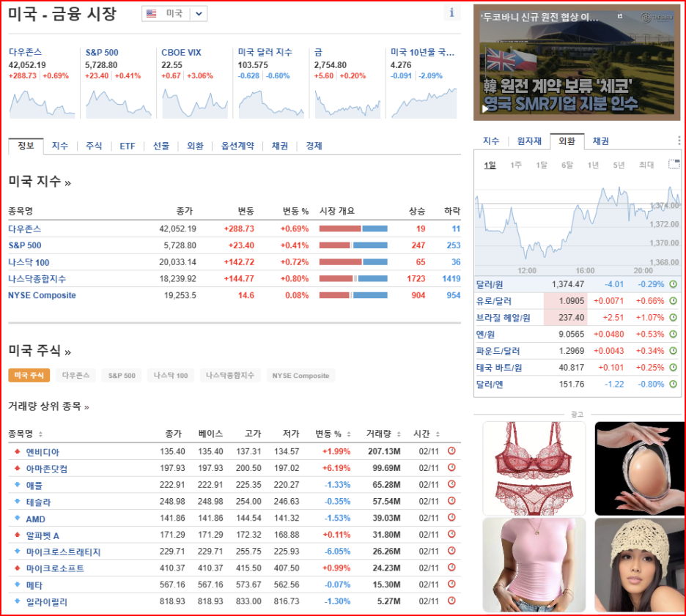Select the NYSE Composite filter chip
This screenshot has height=616, width=686.
pos(300,375)
